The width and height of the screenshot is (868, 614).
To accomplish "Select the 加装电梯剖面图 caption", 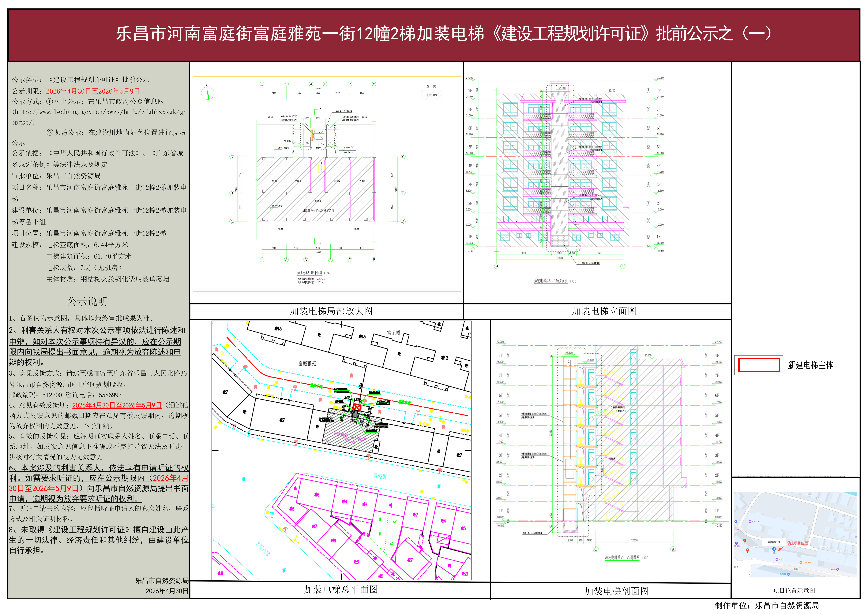I will coord(616,591).
